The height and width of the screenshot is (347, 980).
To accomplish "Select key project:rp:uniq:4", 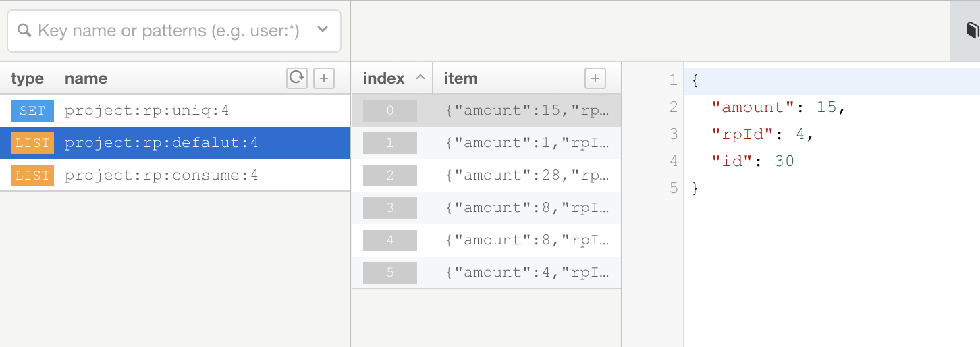I will coord(147,111).
